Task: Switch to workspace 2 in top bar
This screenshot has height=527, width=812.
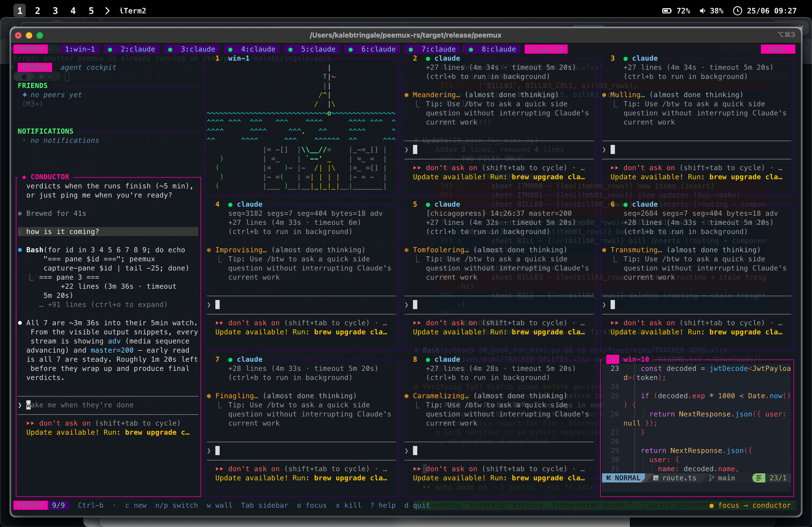Action: point(38,10)
